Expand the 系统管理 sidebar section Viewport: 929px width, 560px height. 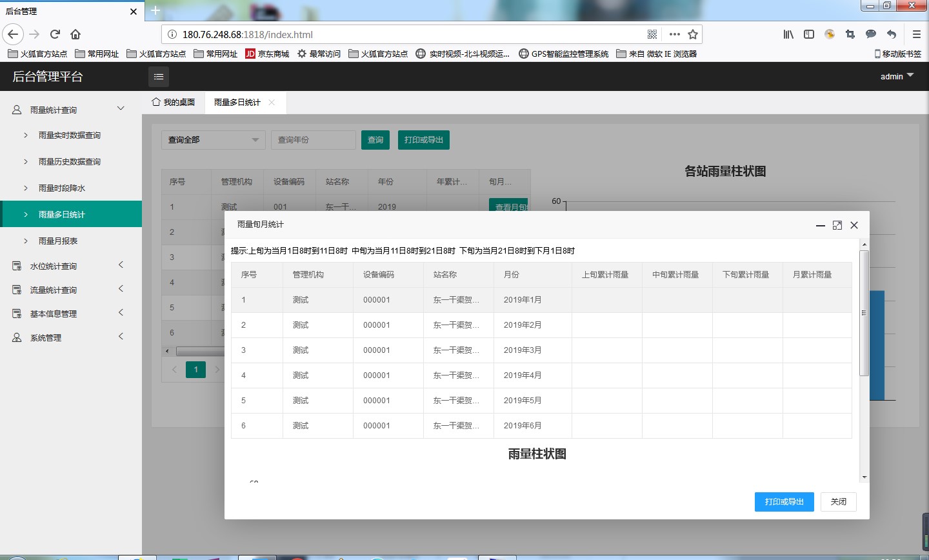(x=71, y=337)
